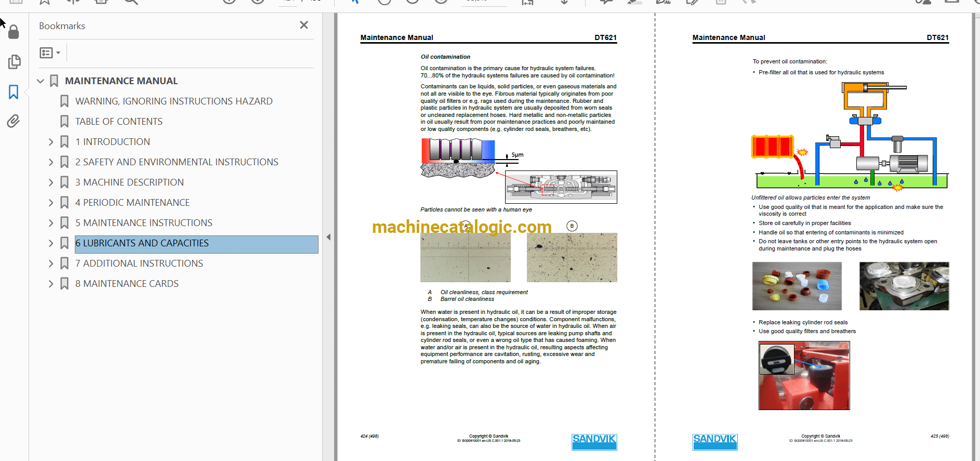Open the bookmark options dropdown menu
Screen dimensions: 980x461
pyautogui.click(x=50, y=52)
